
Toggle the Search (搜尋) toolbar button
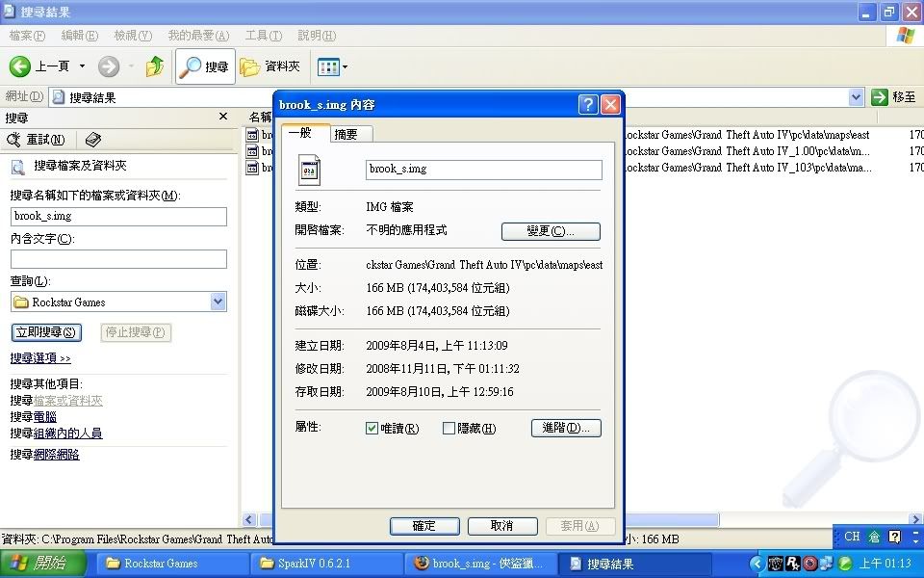[205, 66]
